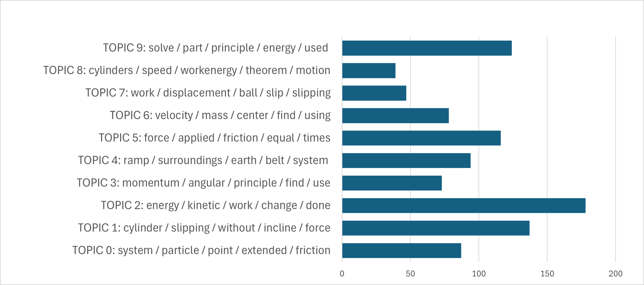Click the axis value 0

point(342,274)
